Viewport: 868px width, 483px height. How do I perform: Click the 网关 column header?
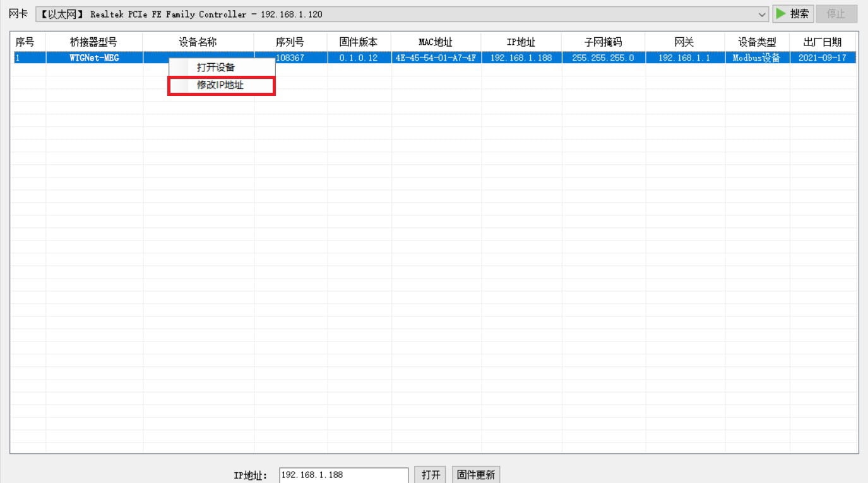[685, 42]
